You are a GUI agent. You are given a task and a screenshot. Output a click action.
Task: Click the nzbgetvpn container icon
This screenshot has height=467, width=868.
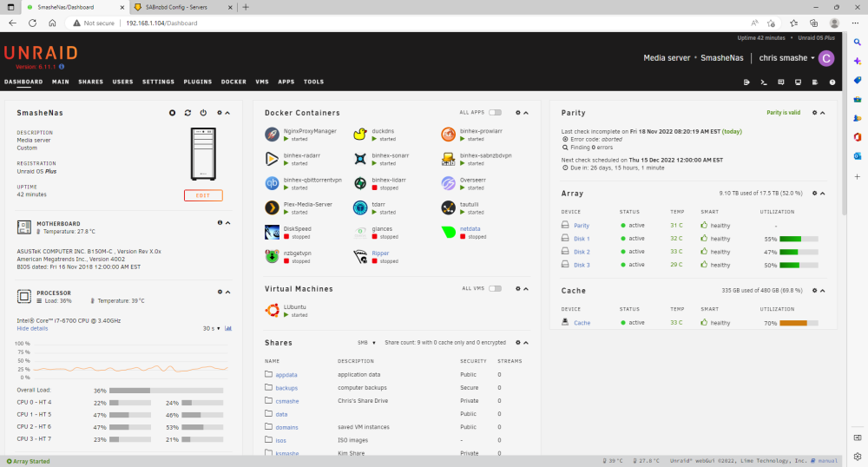pos(272,256)
